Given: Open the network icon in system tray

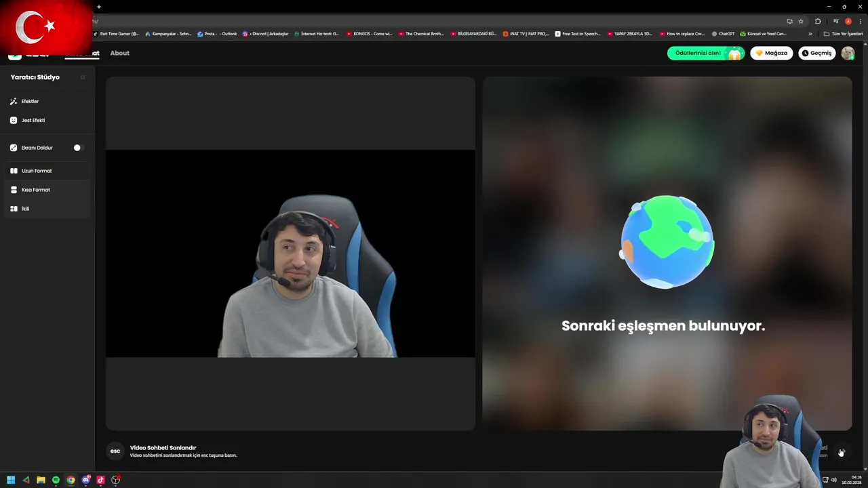Looking at the screenshot, I should (x=825, y=480).
